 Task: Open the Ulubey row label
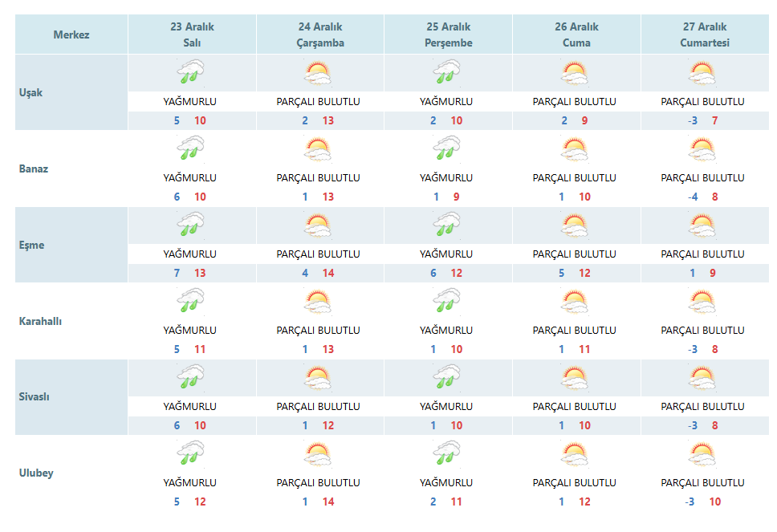click(x=36, y=473)
